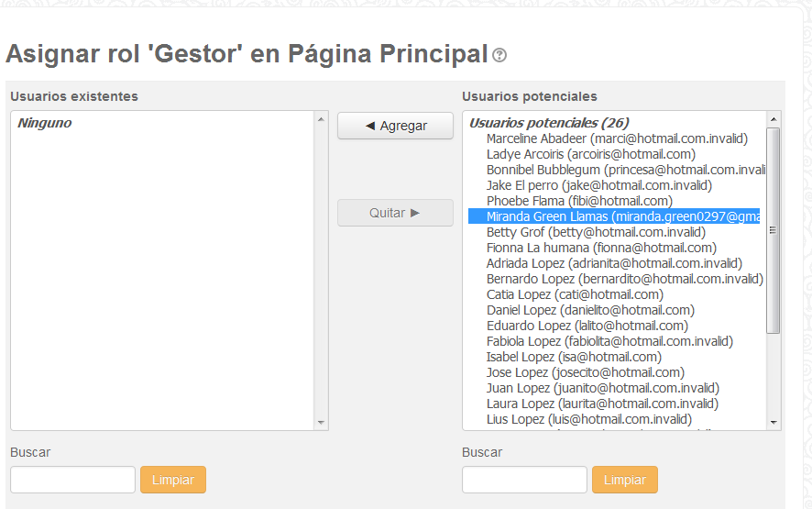
Task: Click the down arrow of the potential users scrollbar
Action: click(x=774, y=423)
